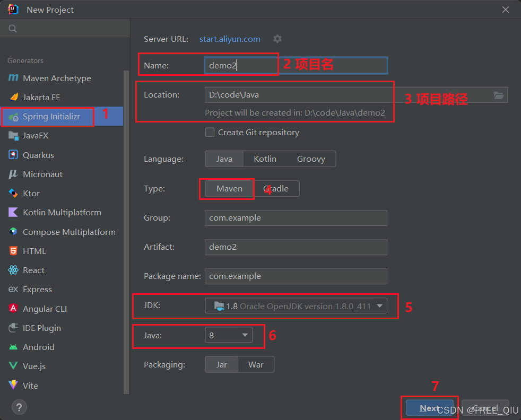521x420 pixels.
Task: Click the Name input field
Action: (296, 65)
